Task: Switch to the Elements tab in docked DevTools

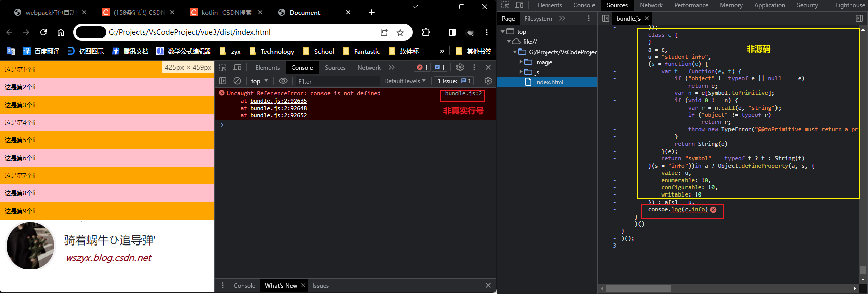Action: (x=267, y=67)
